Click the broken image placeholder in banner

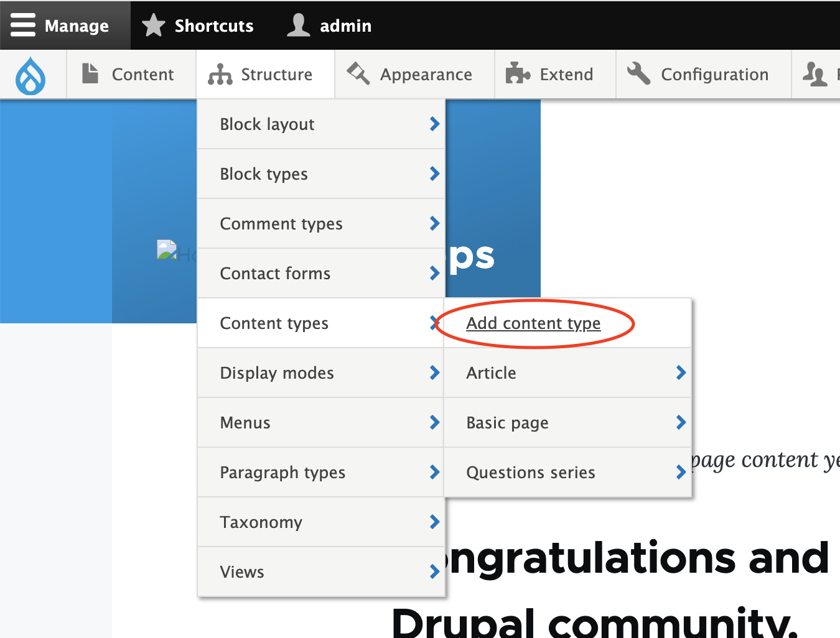tap(166, 251)
